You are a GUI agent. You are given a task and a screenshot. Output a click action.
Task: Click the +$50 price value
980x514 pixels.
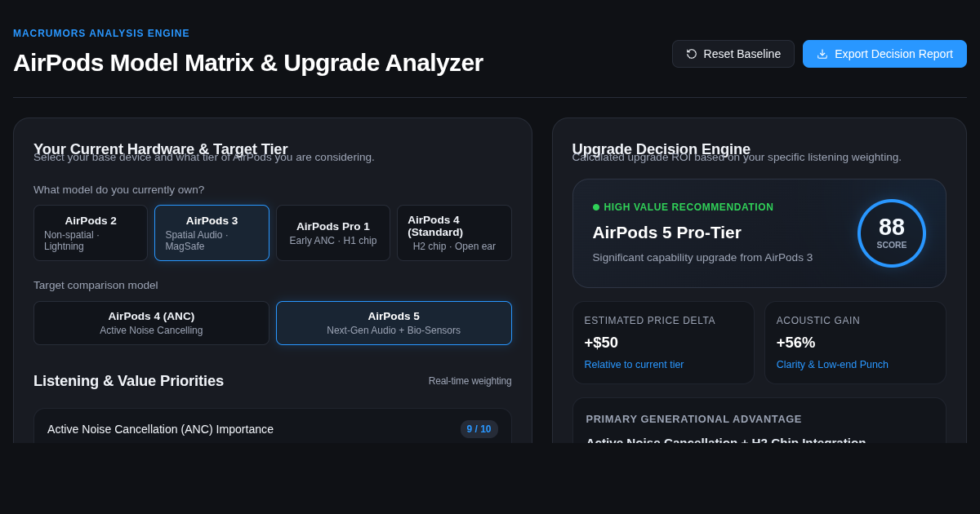point(601,343)
